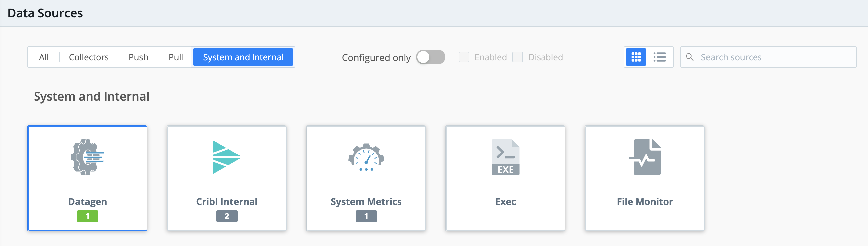
Task: Click the count badge on Cribl Internal
Action: [x=226, y=216]
